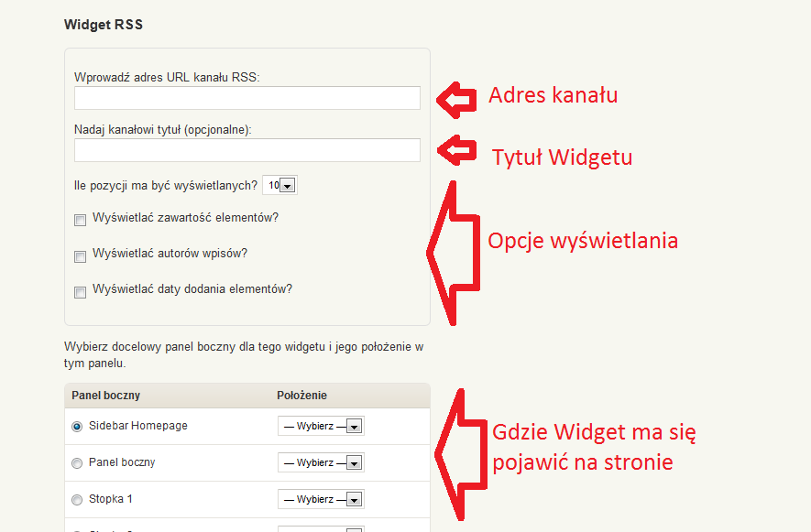This screenshot has height=532, width=811.
Task: Open the item count dropdown showing 10
Action: (279, 186)
